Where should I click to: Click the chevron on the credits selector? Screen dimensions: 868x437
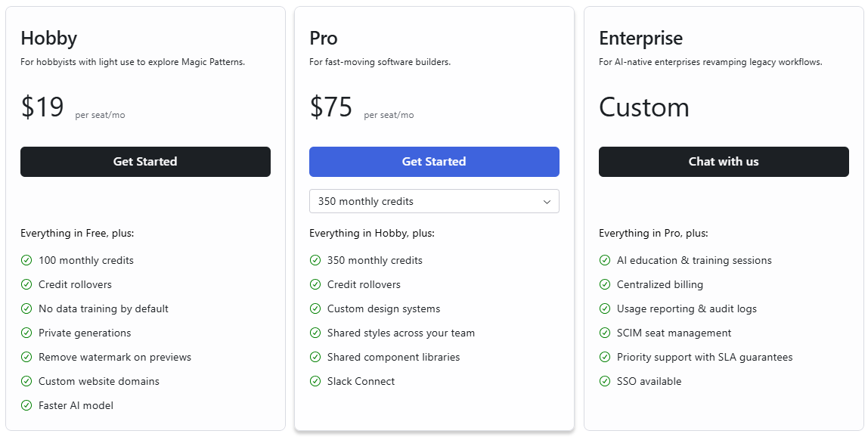(547, 201)
